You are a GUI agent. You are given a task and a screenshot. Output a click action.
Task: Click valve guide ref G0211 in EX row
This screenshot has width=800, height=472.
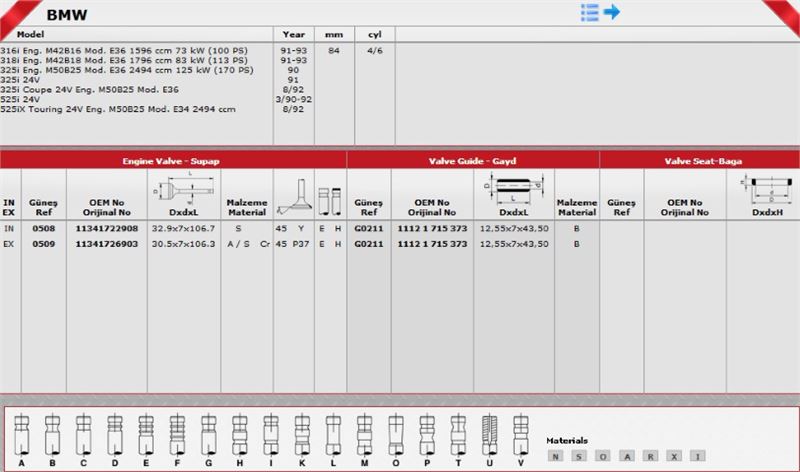coord(369,244)
